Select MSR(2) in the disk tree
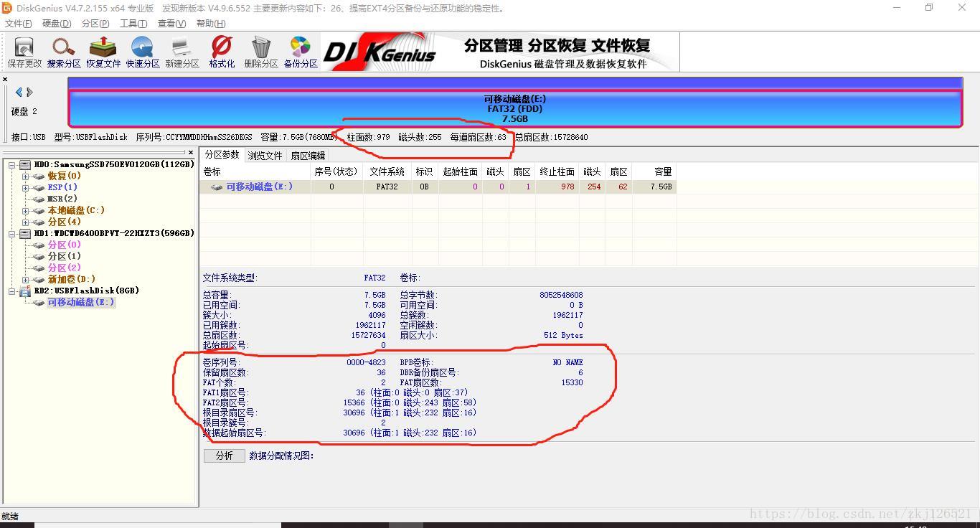Screen dimensions: 980x528 coord(62,199)
